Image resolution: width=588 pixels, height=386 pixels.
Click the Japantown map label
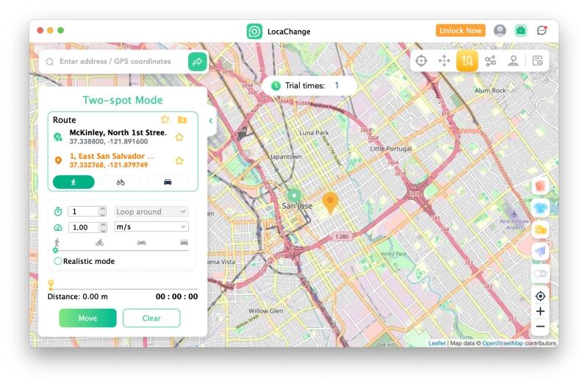point(286,157)
